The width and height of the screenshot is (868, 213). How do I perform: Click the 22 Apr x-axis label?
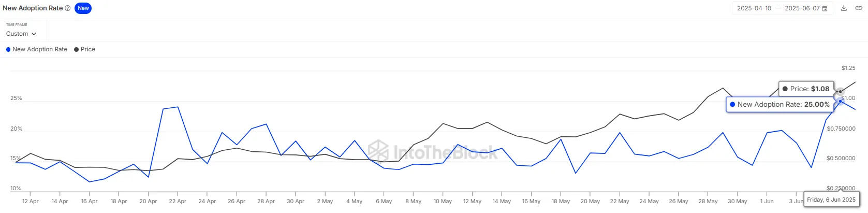(x=178, y=201)
